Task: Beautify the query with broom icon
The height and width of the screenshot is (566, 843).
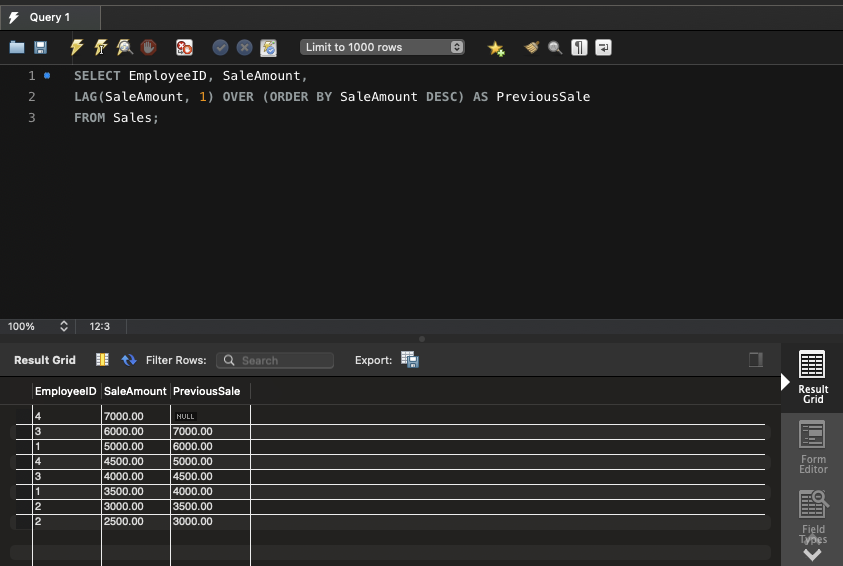Action: coord(532,47)
